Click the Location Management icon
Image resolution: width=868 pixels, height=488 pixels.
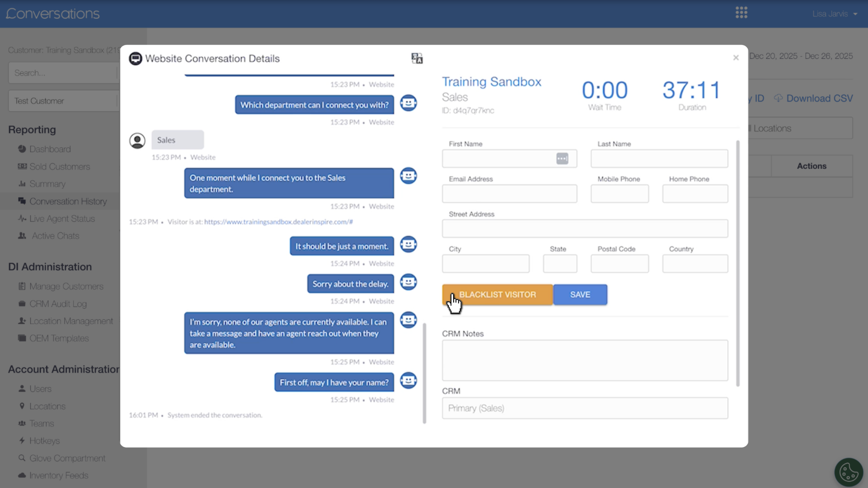22,321
